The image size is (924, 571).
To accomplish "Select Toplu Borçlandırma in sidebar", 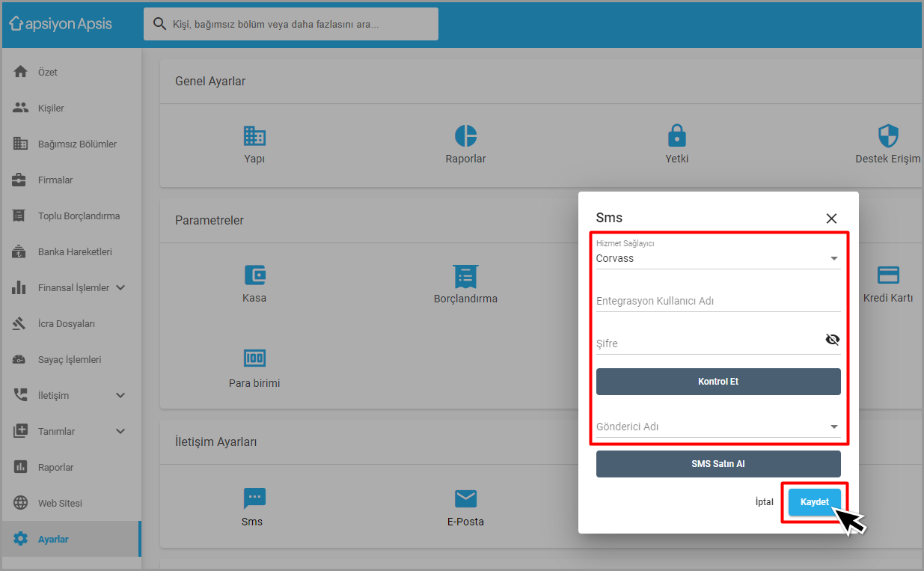I will [71, 216].
